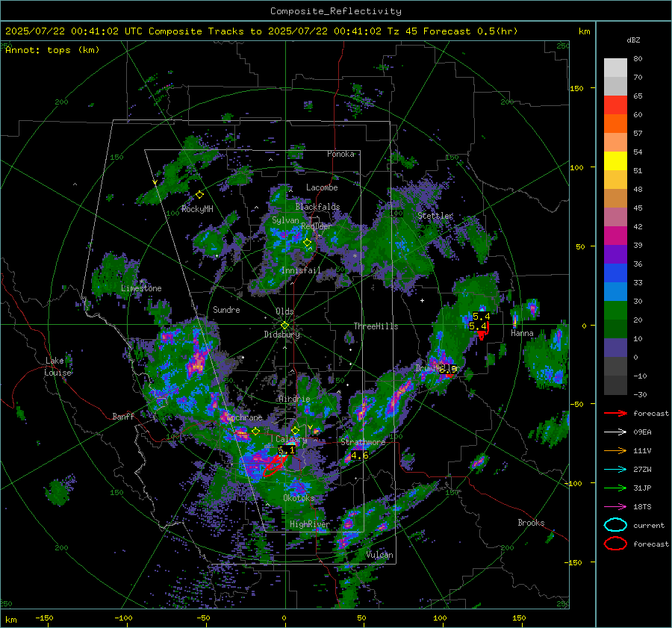Click the Vulcan city label

(x=379, y=555)
